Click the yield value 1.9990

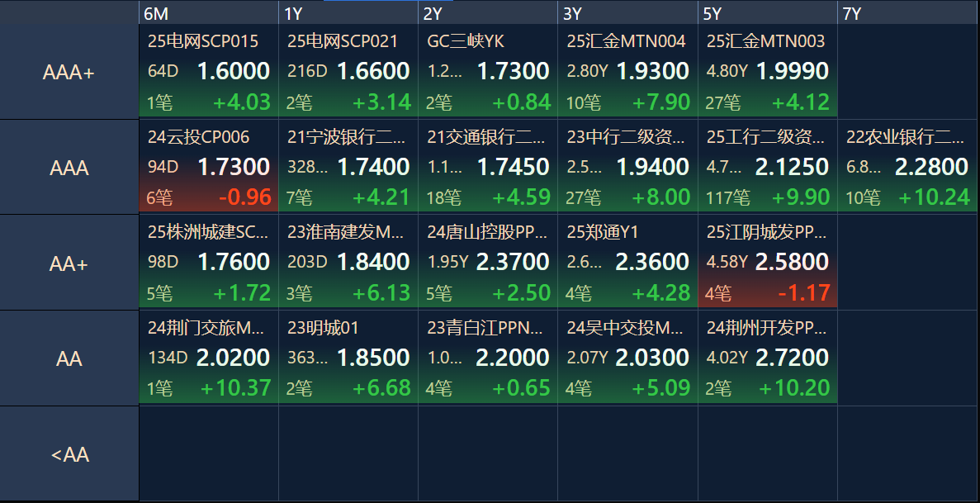793,71
